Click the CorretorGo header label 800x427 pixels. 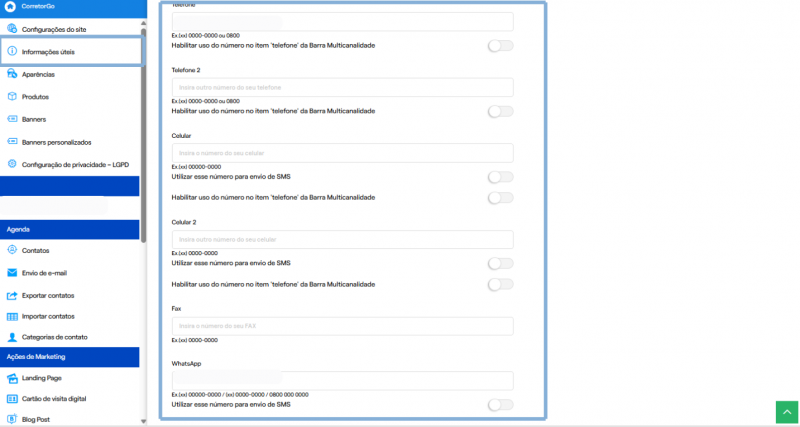[x=38, y=7]
